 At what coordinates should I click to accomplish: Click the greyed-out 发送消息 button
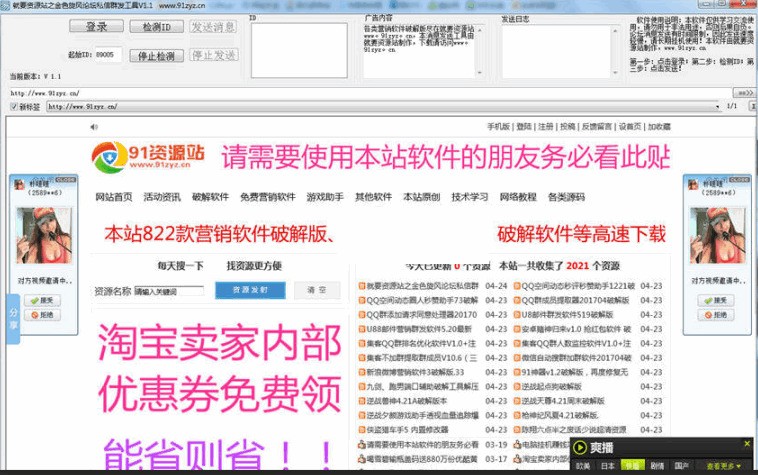pos(213,27)
